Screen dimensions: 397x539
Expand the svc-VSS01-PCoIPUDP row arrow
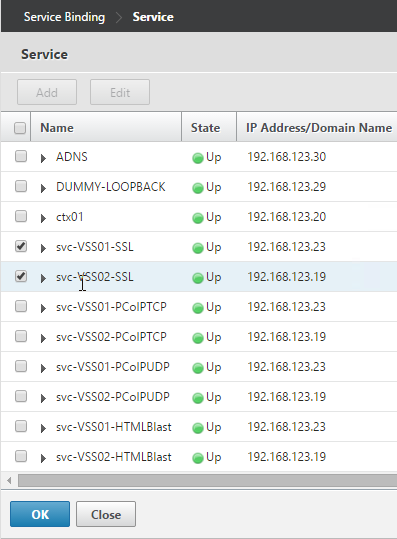coord(43,368)
